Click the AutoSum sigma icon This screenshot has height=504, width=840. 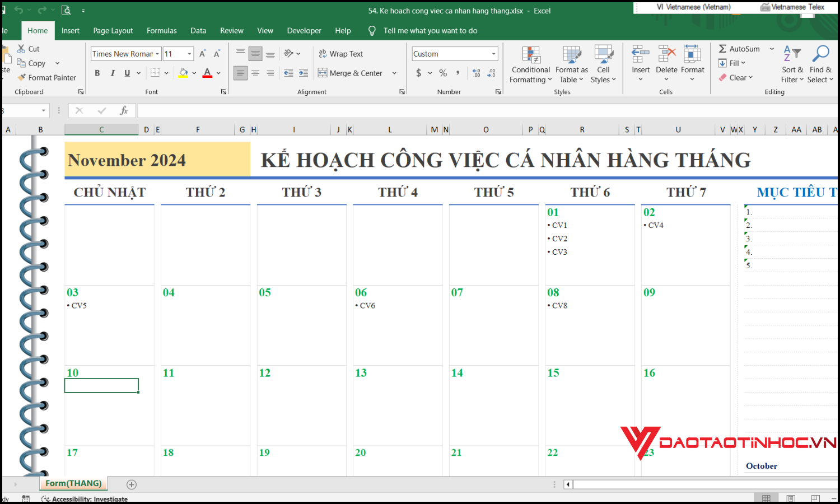pyautogui.click(x=722, y=49)
